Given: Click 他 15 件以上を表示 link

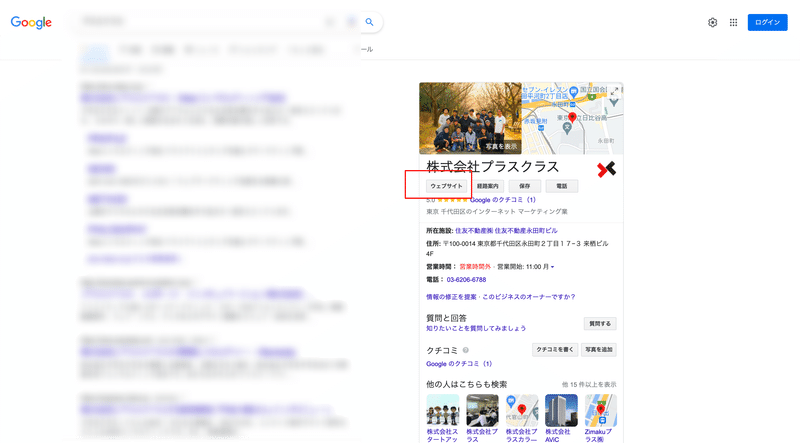Looking at the screenshot, I should pyautogui.click(x=589, y=385).
